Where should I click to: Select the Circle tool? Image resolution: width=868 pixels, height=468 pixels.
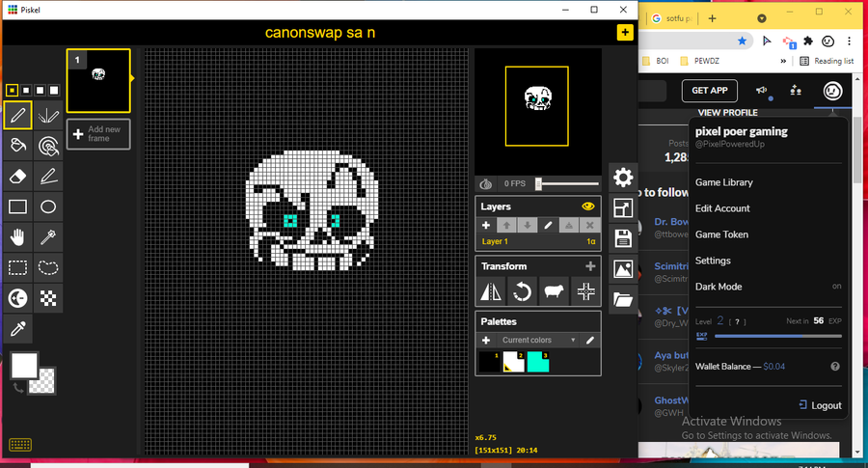click(48, 206)
